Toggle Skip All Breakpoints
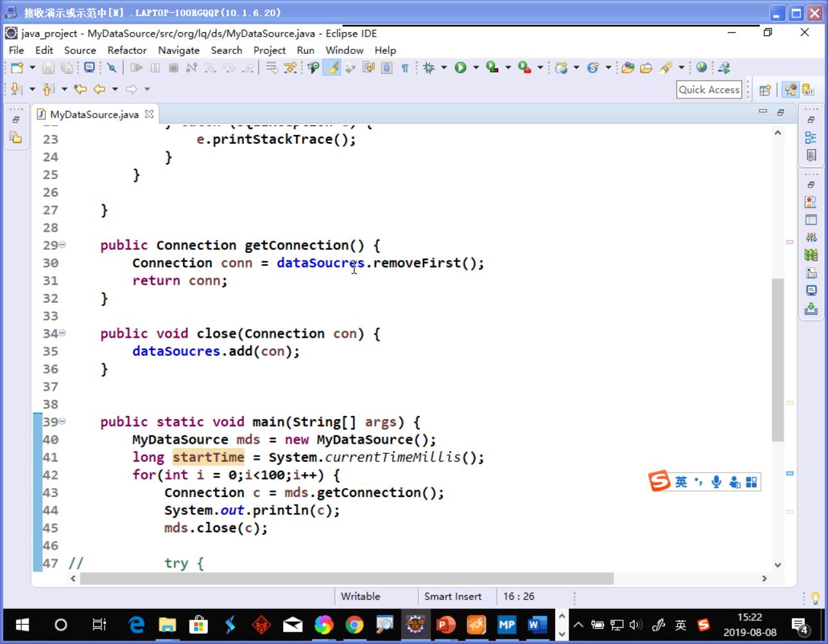This screenshot has height=644, width=828. pos(112,67)
